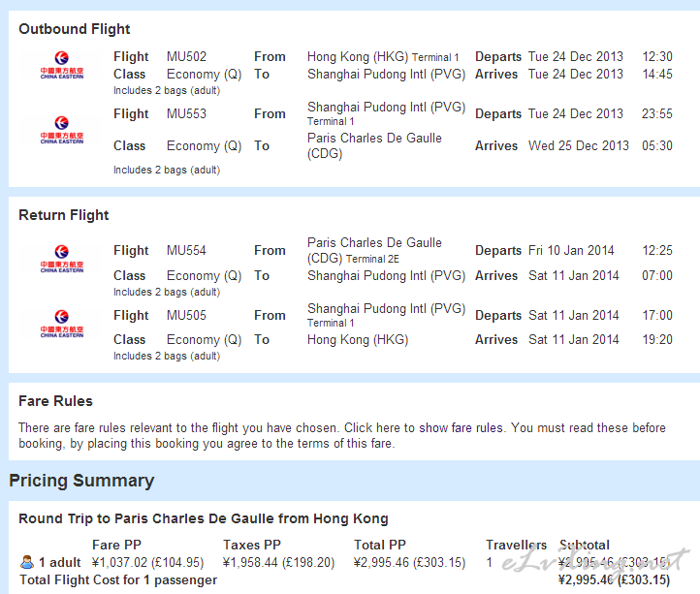Click the Hong Kong (HKG) Terminal 1 departure text
Screen dimensions: 700x594
point(383,56)
